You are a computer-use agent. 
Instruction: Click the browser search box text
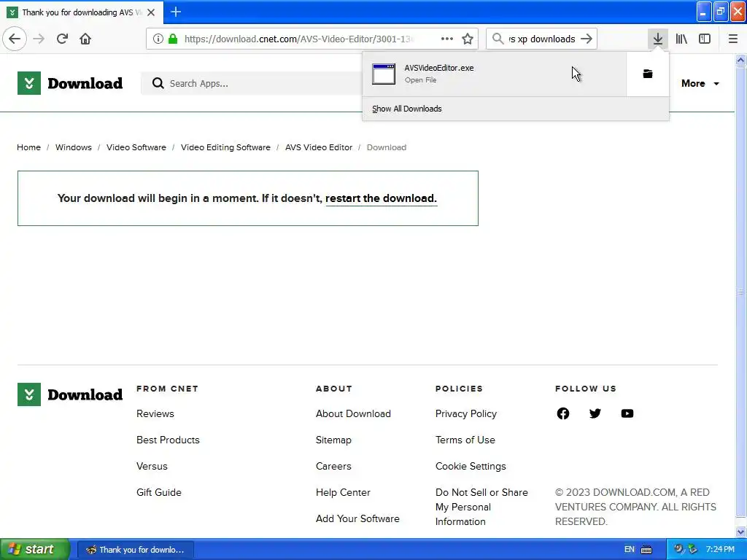(542, 39)
